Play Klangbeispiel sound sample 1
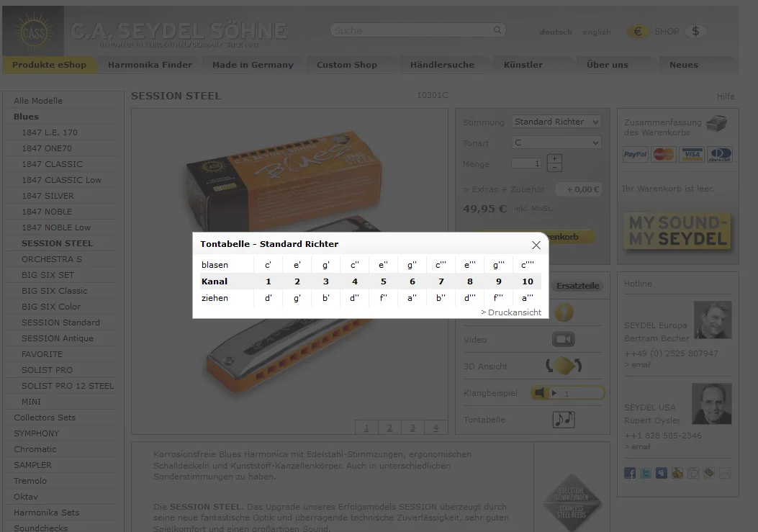 554,393
